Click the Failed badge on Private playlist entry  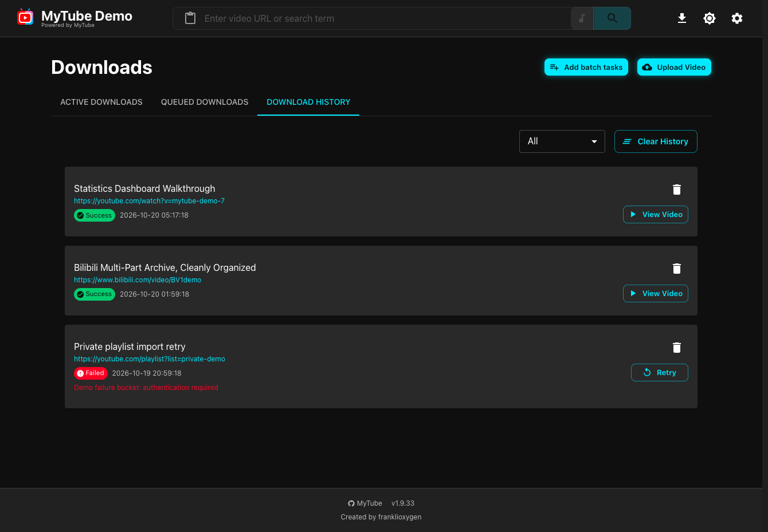coord(91,373)
